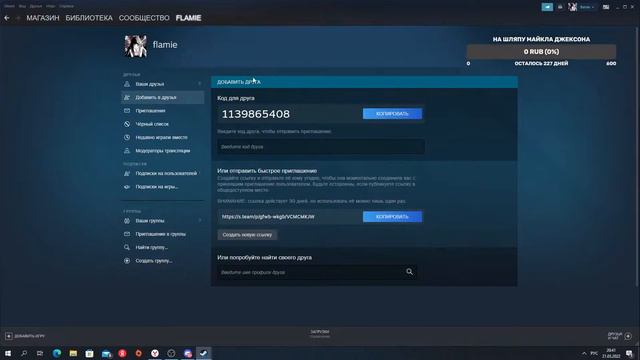Click the Steam icon on taskbar
The image size is (640, 360).
(x=204, y=353)
